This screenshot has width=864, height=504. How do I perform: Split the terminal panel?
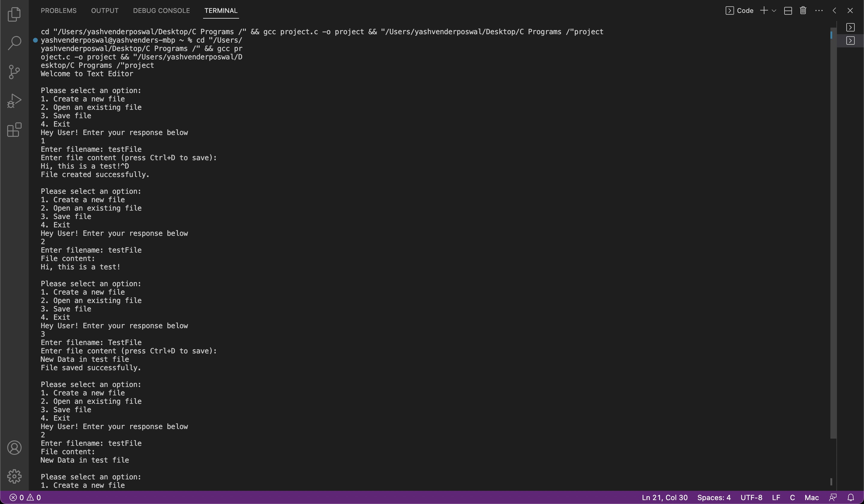[788, 10]
